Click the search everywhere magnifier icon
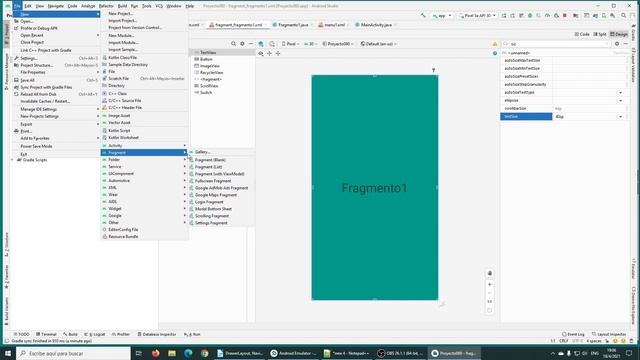 (x=624, y=16)
